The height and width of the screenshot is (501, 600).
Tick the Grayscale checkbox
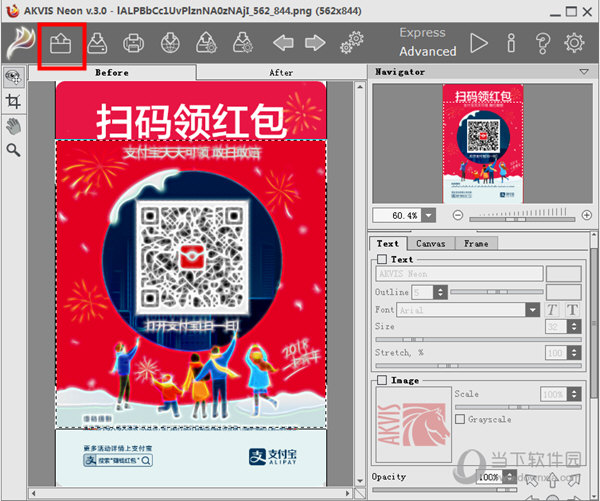460,419
